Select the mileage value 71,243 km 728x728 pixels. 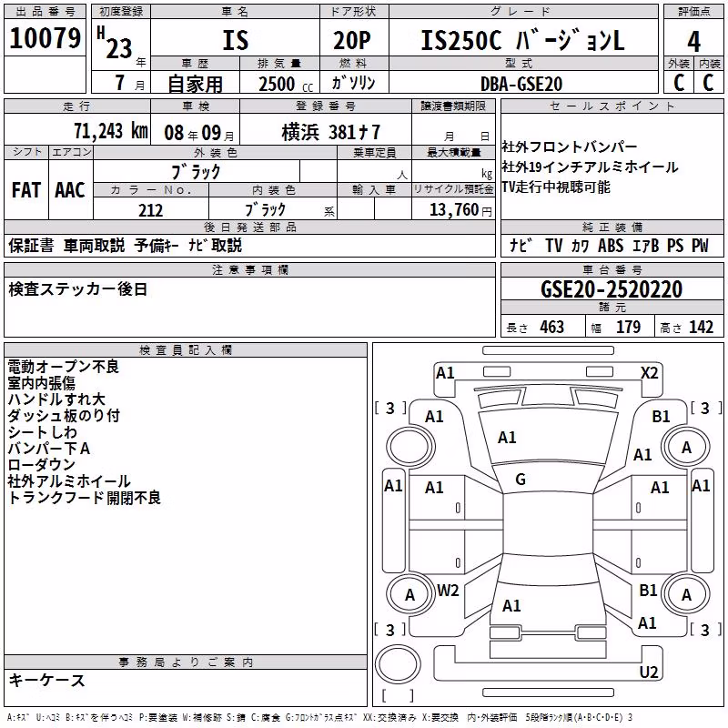(111, 131)
